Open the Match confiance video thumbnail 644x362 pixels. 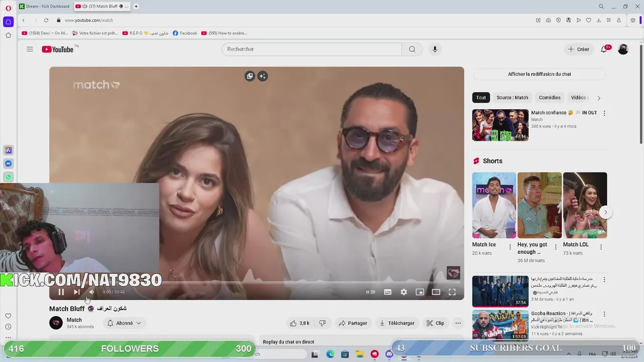tap(500, 125)
